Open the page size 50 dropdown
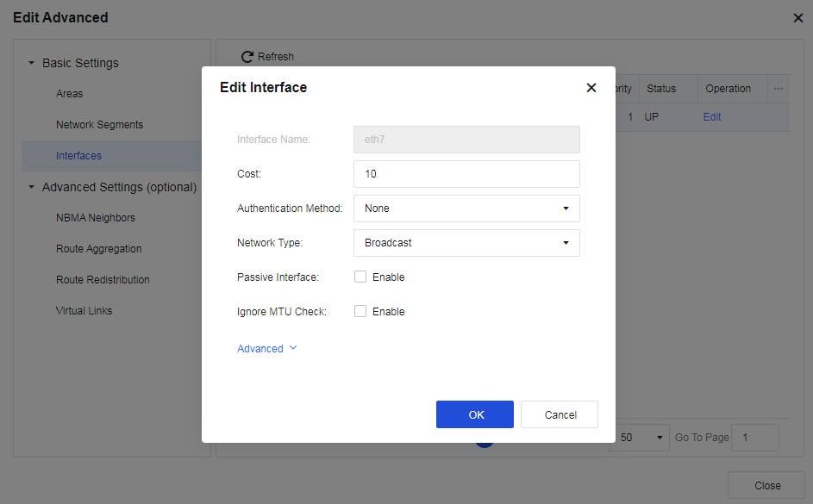Image resolution: width=813 pixels, height=504 pixels. point(640,438)
